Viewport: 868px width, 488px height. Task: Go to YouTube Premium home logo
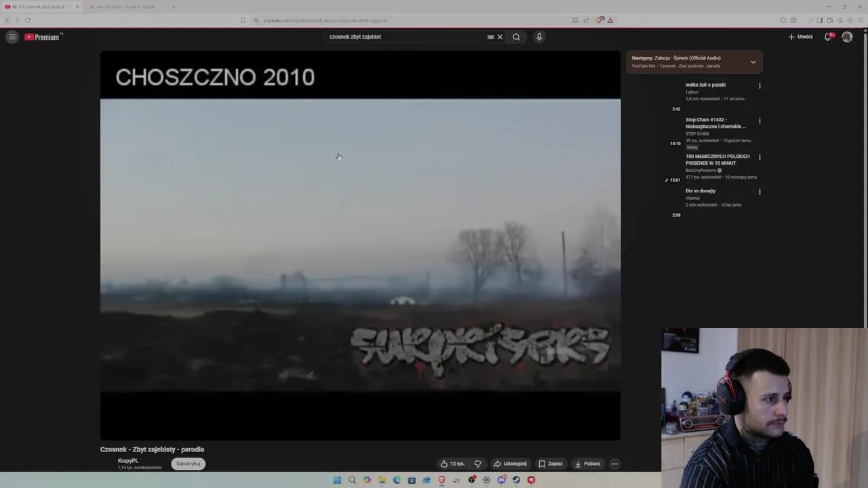[x=43, y=37]
